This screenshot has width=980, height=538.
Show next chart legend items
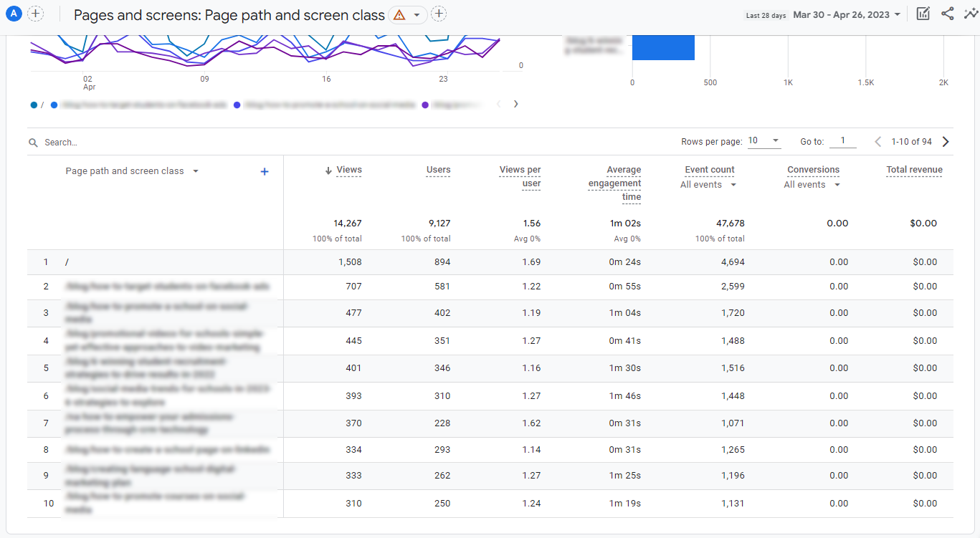pyautogui.click(x=515, y=104)
